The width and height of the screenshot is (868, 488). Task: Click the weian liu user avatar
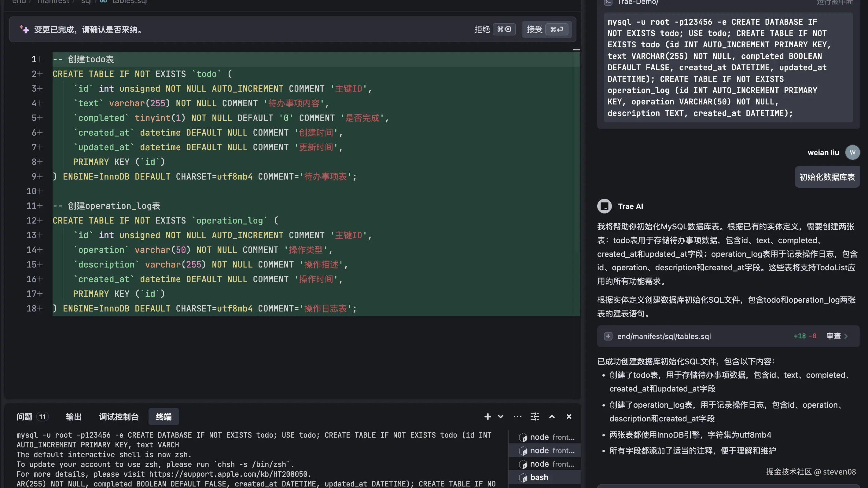coord(852,153)
